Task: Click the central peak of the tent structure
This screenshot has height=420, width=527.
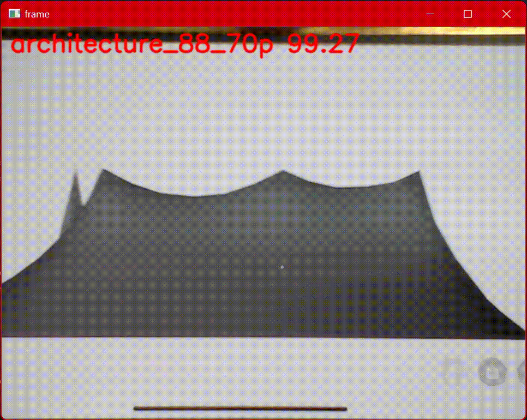Action: (x=282, y=171)
